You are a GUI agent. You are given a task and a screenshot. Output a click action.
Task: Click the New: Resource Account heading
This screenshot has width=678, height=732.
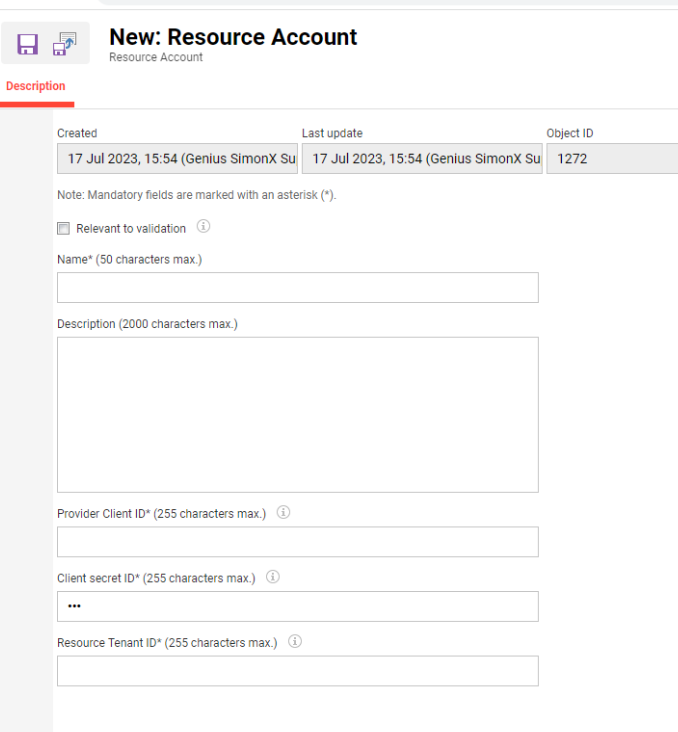[x=233, y=37]
